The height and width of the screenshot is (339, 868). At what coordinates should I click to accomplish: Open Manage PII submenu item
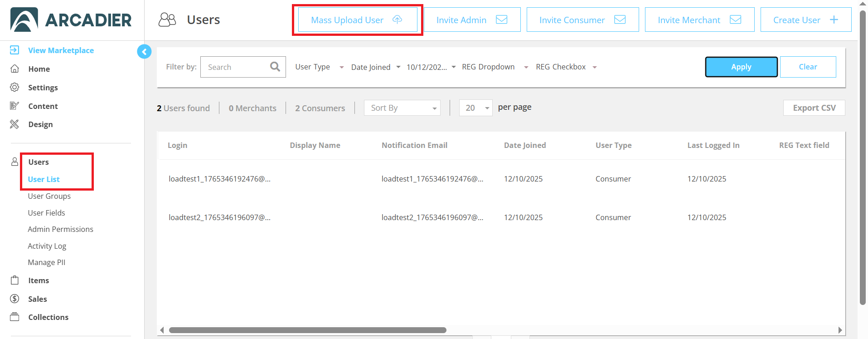(47, 262)
